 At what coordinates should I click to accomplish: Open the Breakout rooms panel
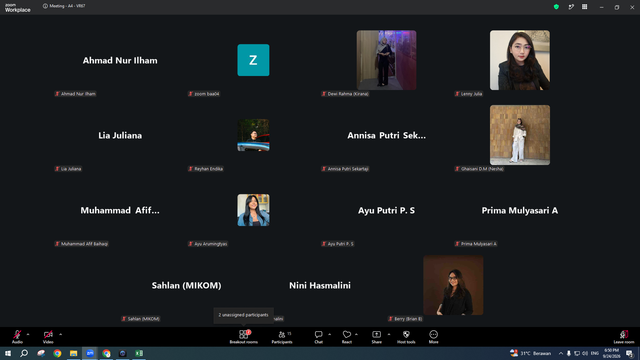tap(244, 336)
